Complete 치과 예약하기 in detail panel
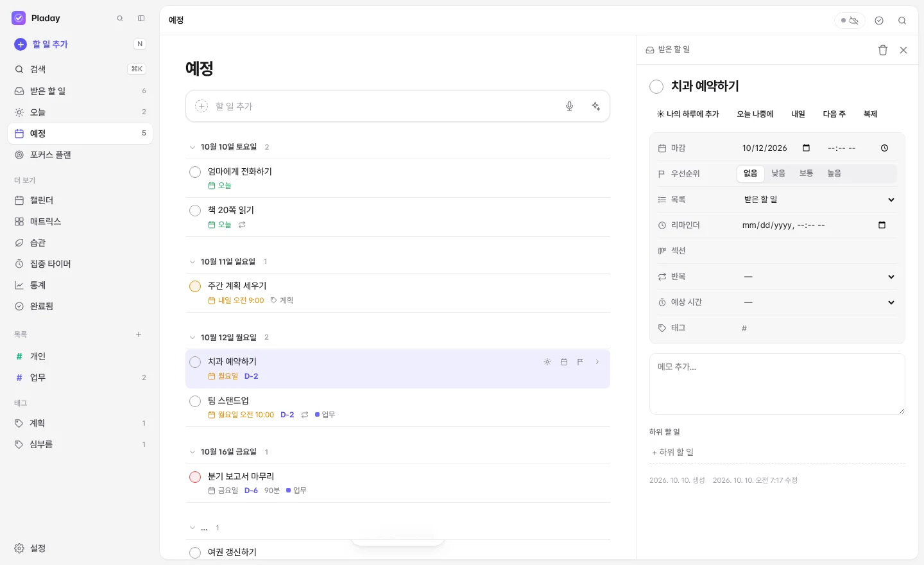The width and height of the screenshot is (924, 565). 656,87
